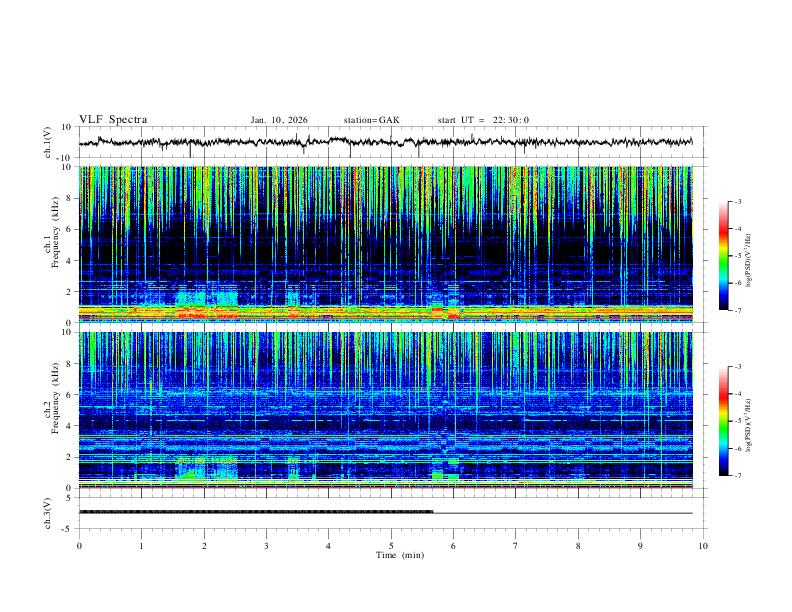Click the "station=GAK" label
The height and width of the screenshot is (612, 792).
(x=371, y=120)
